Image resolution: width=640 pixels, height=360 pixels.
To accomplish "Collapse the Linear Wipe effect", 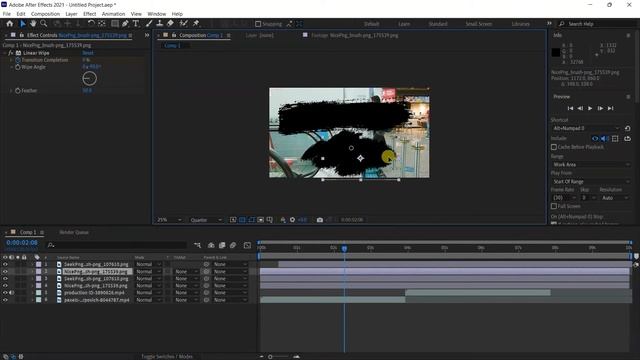I will click(5, 53).
